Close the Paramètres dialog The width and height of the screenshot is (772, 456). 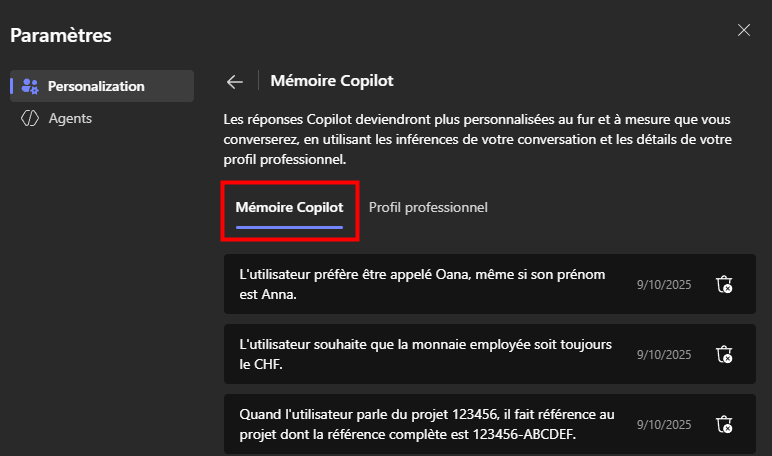(x=743, y=30)
